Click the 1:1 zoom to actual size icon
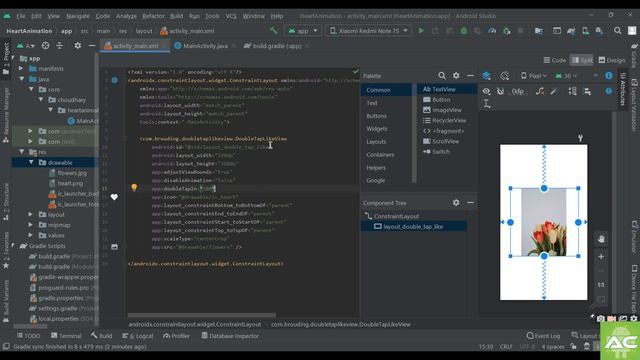Screen dimensions: 640x360 pos(601,284)
